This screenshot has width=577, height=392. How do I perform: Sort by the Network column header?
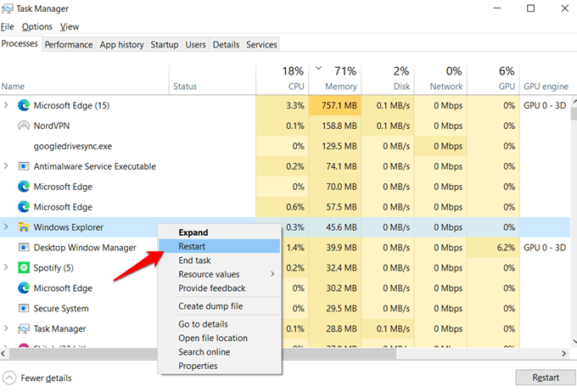(x=440, y=79)
